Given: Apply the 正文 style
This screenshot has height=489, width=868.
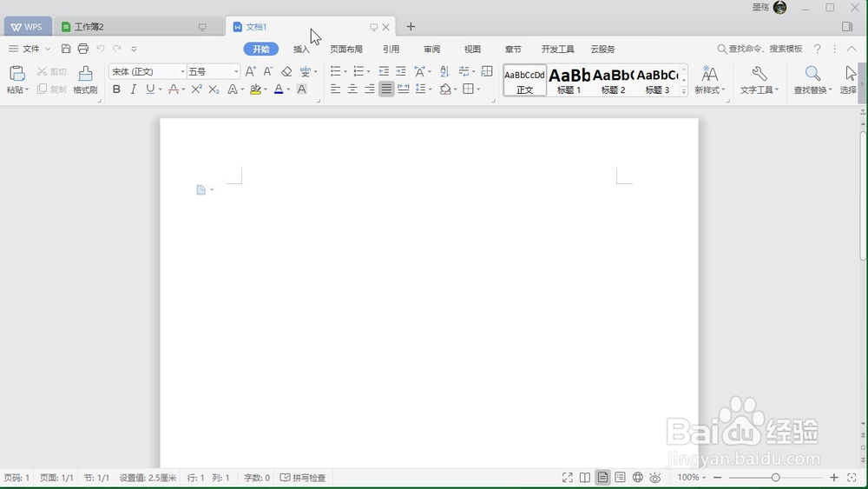Looking at the screenshot, I should (x=525, y=80).
